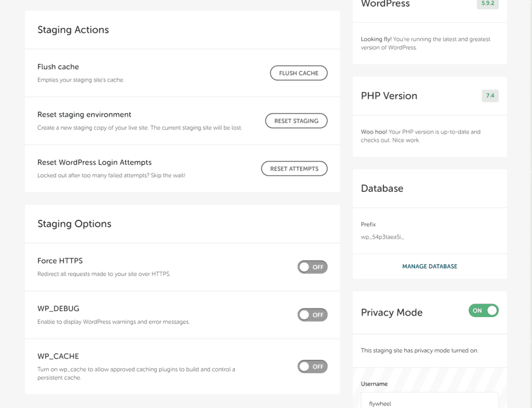
Task: Click the Username label above the field
Action: pyautogui.click(x=374, y=384)
